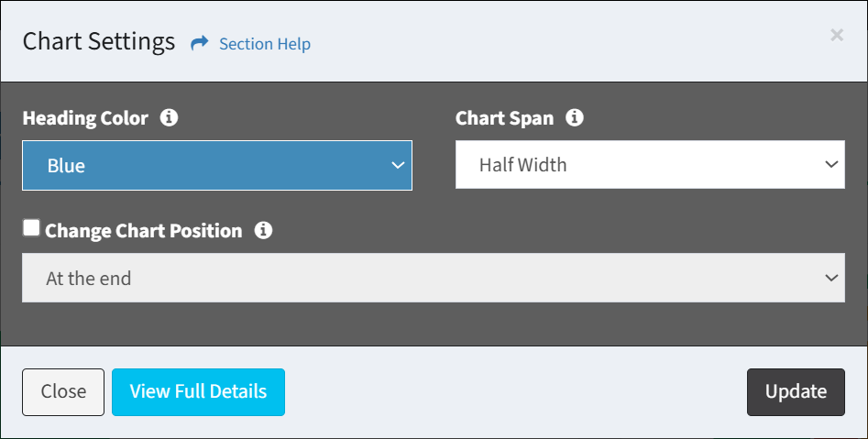Click the Chart Span info icon
The image size is (868, 439).
tap(575, 117)
